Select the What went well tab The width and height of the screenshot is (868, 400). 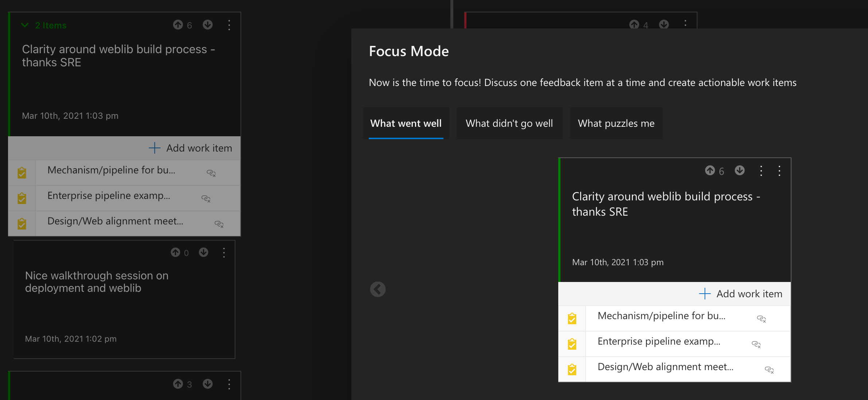point(406,123)
